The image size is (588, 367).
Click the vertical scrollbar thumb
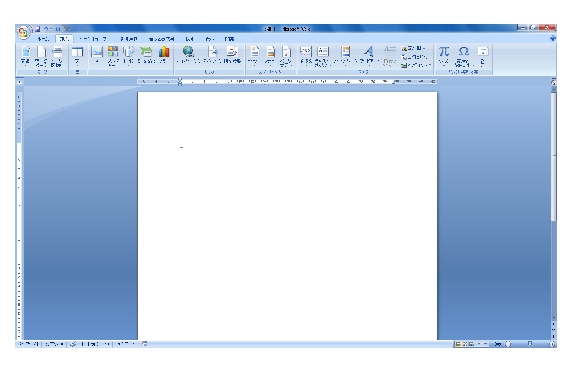click(x=554, y=156)
